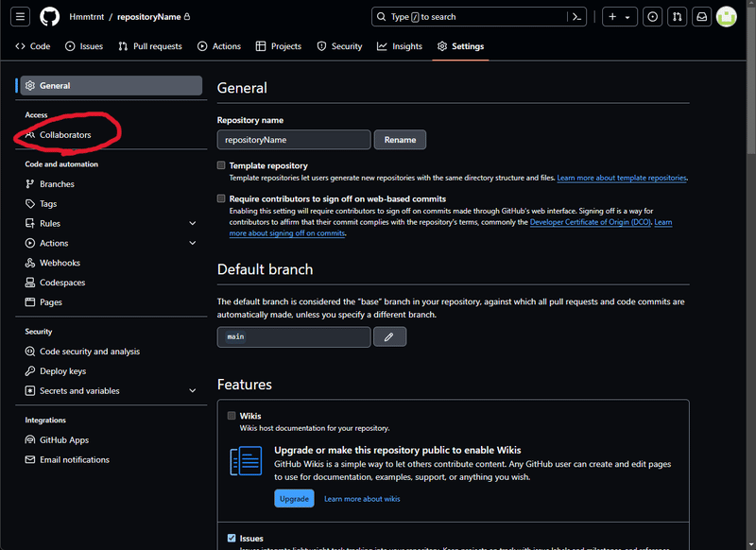
Task: Open the command palette icon
Action: click(x=576, y=17)
